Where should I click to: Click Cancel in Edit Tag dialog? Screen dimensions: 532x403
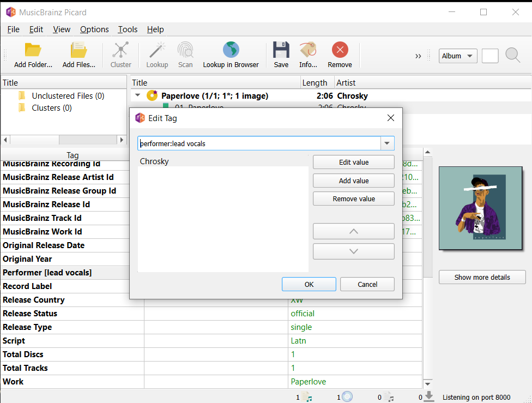(367, 284)
